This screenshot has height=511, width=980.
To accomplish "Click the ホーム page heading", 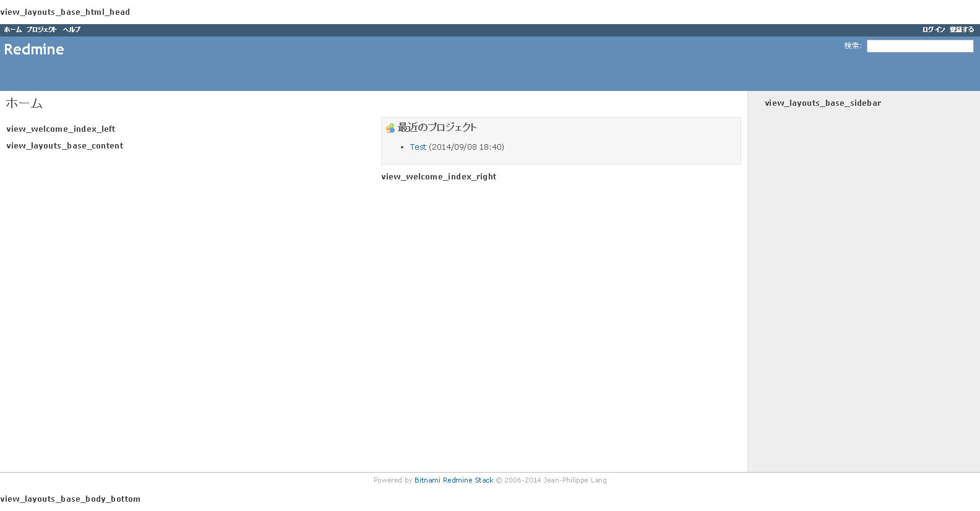I will (24, 103).
